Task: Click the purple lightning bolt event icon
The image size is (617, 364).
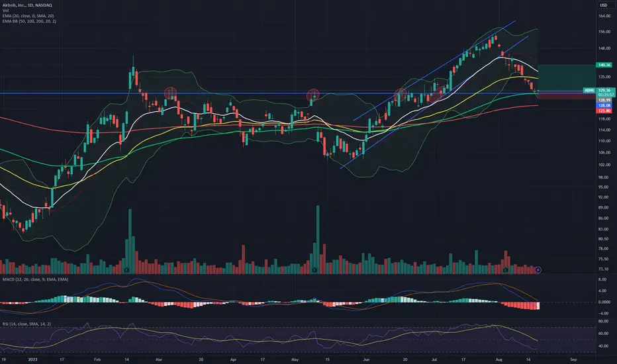Action: point(538,270)
